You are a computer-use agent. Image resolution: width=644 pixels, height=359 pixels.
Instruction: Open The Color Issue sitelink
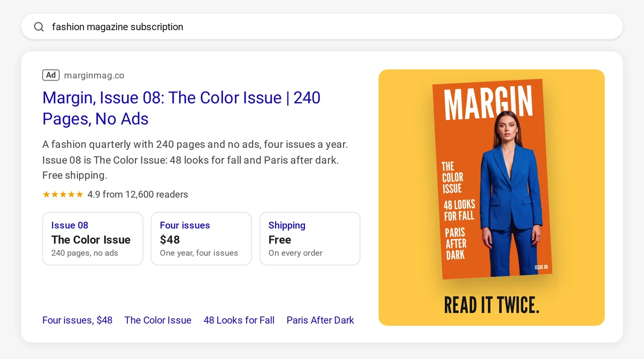coord(158,320)
